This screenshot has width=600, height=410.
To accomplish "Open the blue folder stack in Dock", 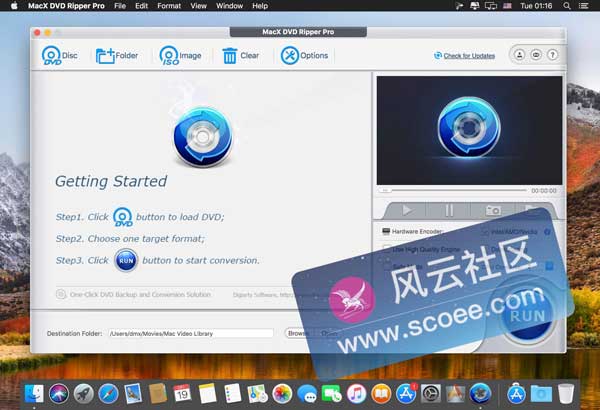I will pos(541,394).
